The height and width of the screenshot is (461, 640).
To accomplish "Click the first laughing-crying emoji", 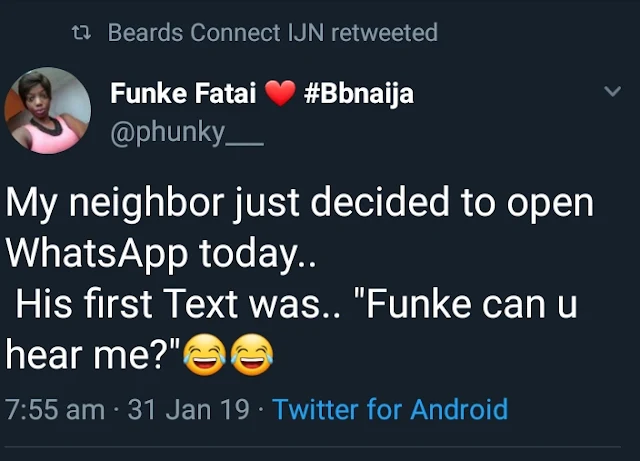I will point(208,354).
